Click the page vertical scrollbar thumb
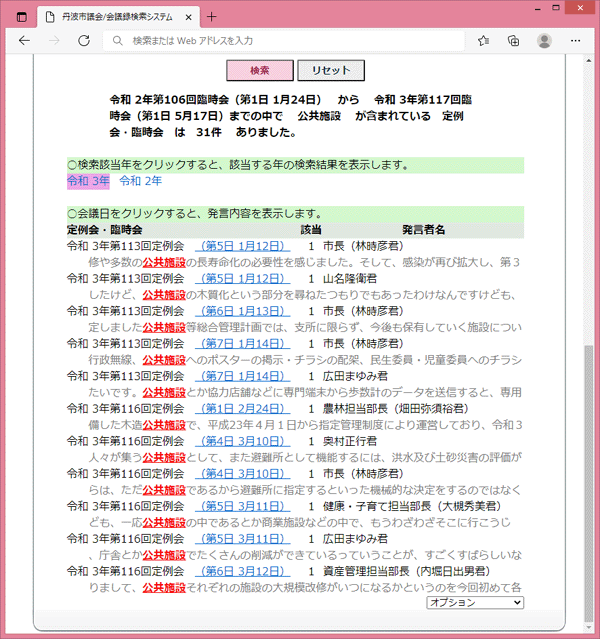Image resolution: width=600 pixels, height=639 pixels. (588, 483)
